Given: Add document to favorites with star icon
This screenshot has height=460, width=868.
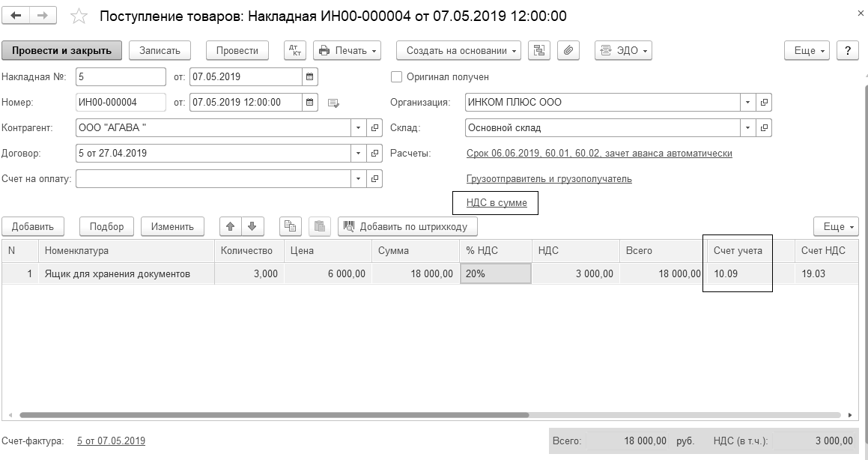Looking at the screenshot, I should pyautogui.click(x=79, y=16).
